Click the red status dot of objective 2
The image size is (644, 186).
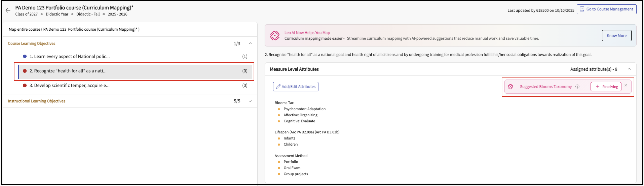(25, 71)
